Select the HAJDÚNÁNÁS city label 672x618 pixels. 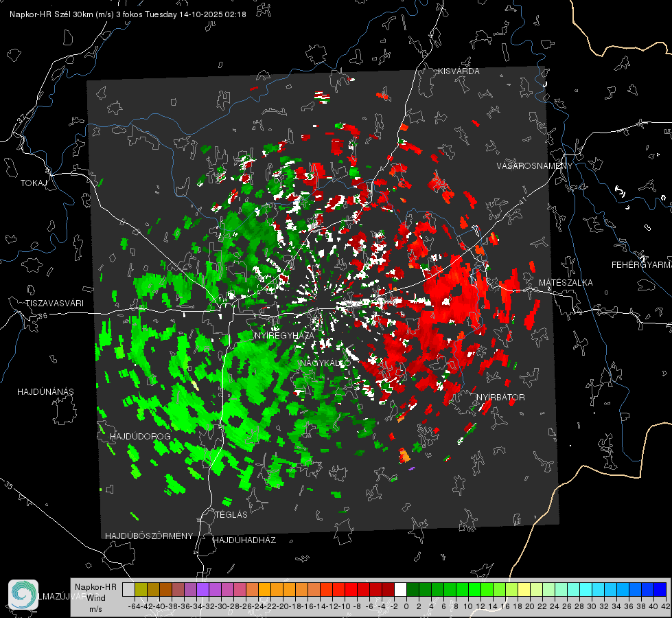45,391
